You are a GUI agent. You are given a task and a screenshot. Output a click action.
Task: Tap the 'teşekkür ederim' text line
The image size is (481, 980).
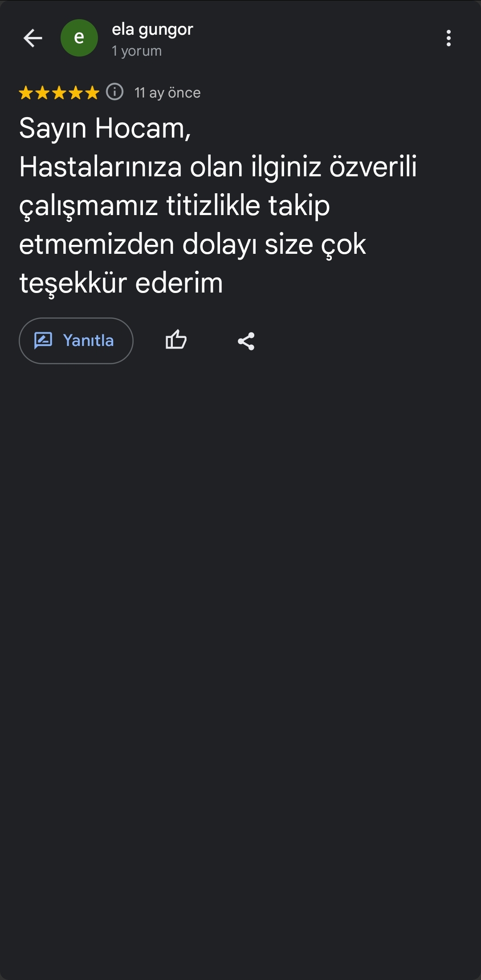tap(121, 283)
